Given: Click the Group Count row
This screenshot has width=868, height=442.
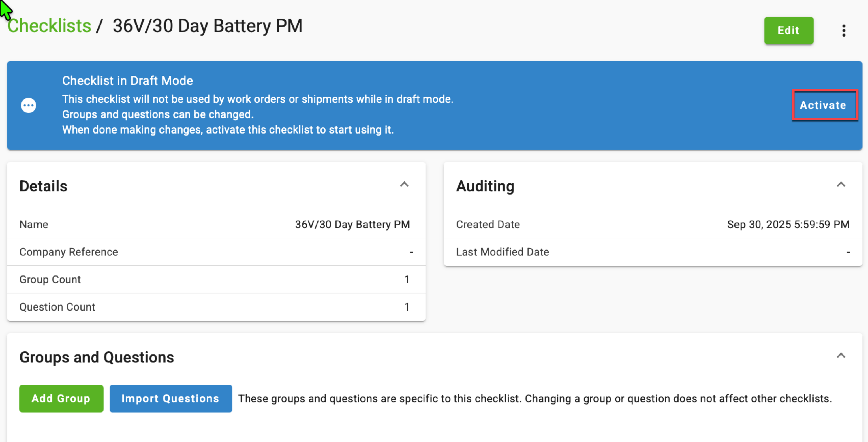Looking at the screenshot, I should [216, 280].
